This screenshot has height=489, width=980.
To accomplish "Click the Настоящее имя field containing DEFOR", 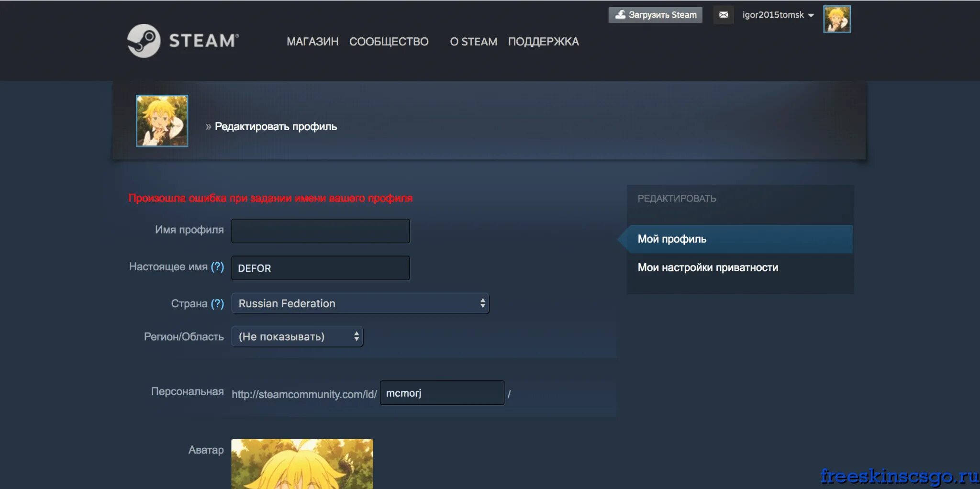I will 321,268.
